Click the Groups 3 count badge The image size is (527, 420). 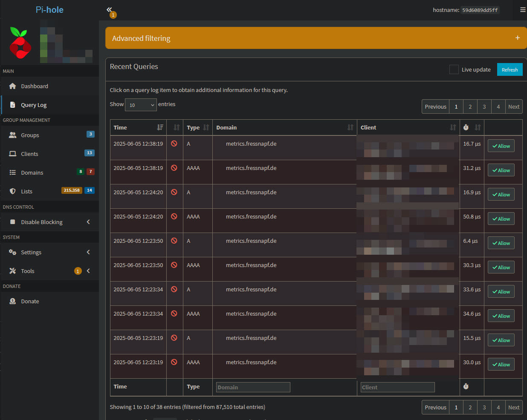click(x=90, y=134)
